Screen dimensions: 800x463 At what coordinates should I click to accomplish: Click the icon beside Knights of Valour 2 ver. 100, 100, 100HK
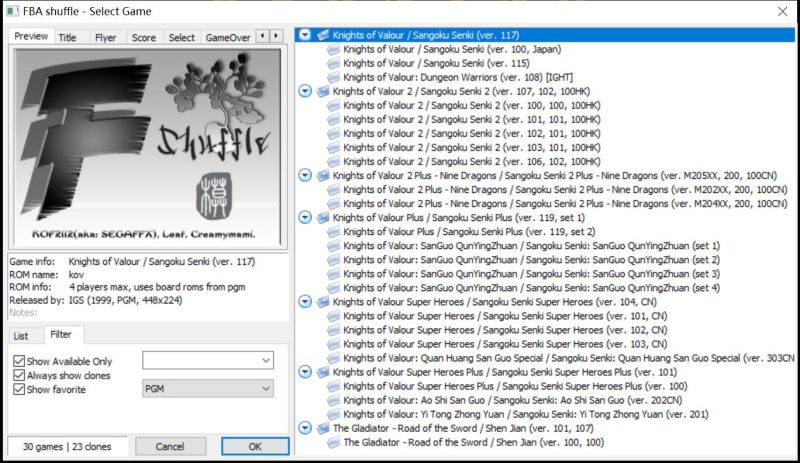tap(333, 106)
